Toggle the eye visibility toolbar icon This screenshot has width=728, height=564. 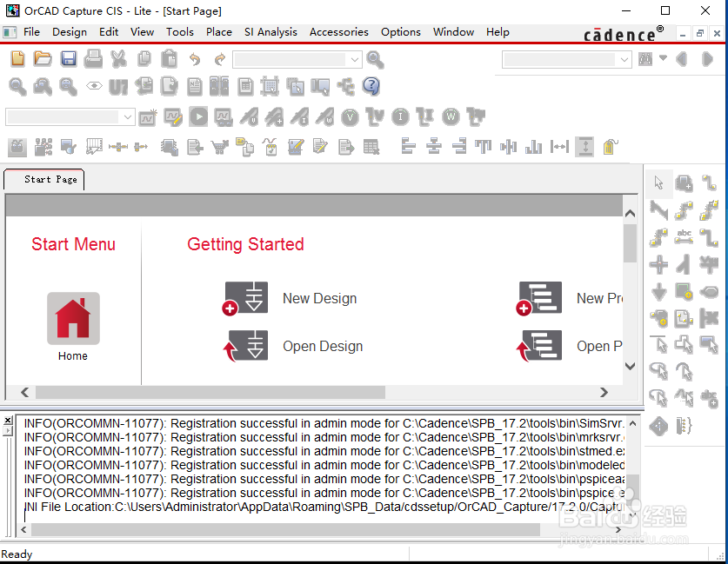pyautogui.click(x=94, y=86)
